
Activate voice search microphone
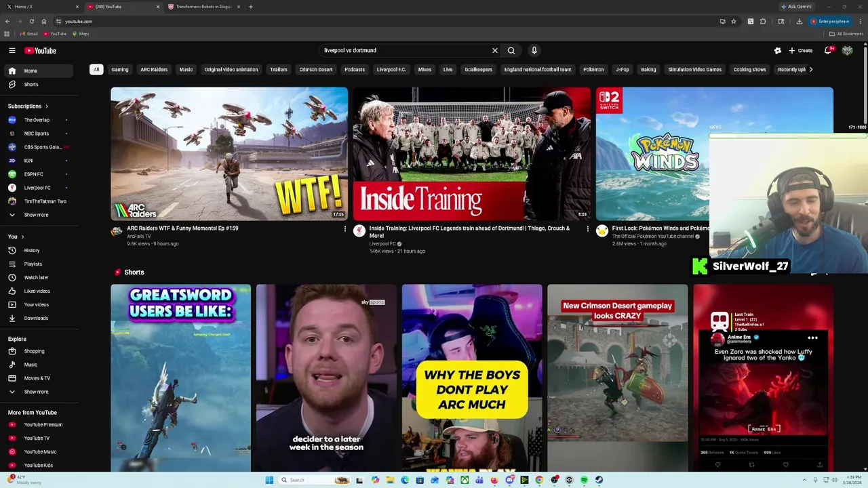click(x=534, y=50)
